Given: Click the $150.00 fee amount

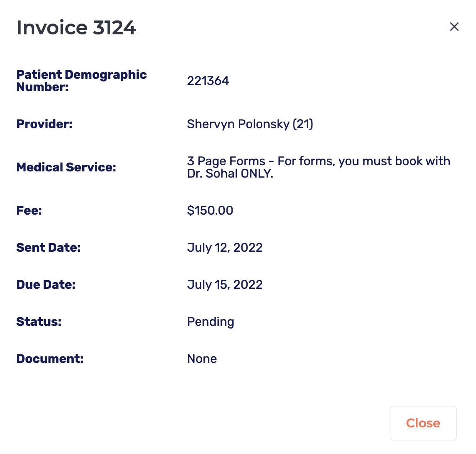Looking at the screenshot, I should [210, 210].
